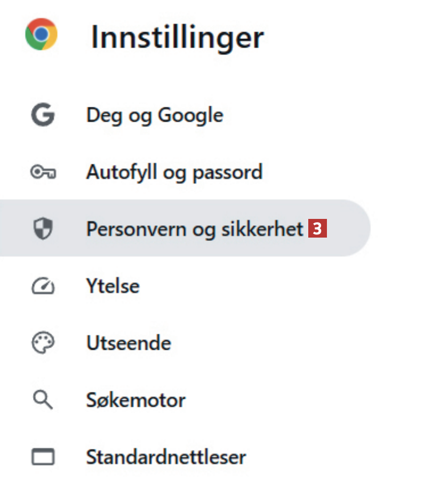Click the shield icon for privacy

pyautogui.click(x=43, y=229)
